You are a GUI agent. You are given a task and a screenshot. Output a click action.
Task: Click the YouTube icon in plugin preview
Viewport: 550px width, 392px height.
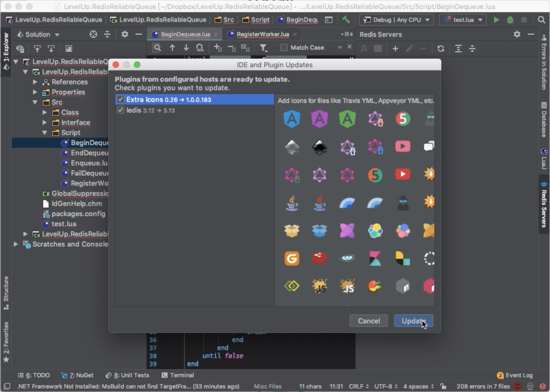[403, 174]
